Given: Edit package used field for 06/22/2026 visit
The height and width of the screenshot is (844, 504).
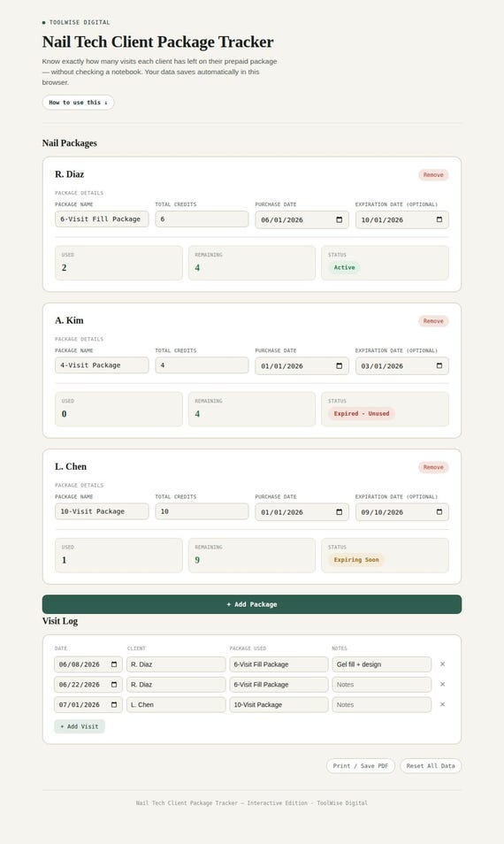Looking at the screenshot, I should (x=279, y=685).
